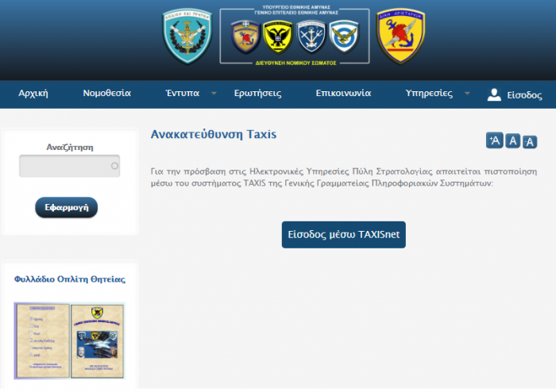Click the light-blue round emblem at header left
This screenshot has height=392, width=556.
(x=187, y=36)
